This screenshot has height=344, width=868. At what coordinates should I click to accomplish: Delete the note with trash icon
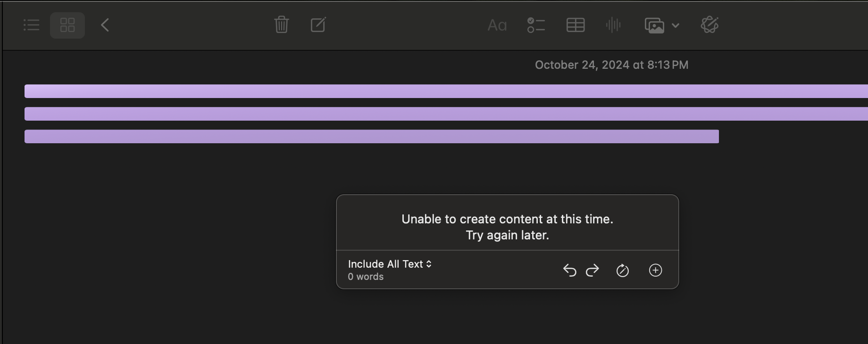pos(282,25)
